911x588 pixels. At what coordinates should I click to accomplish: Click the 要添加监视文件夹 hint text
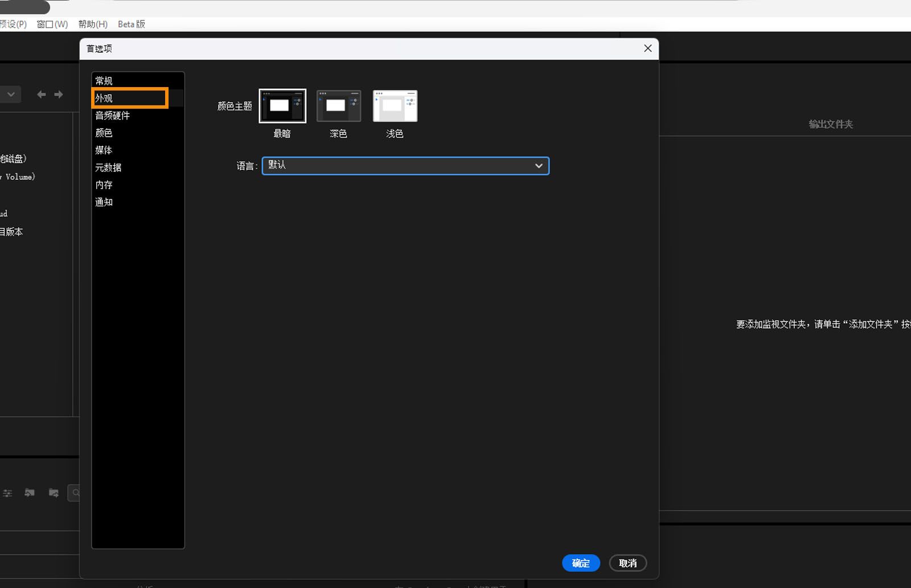[x=823, y=324]
